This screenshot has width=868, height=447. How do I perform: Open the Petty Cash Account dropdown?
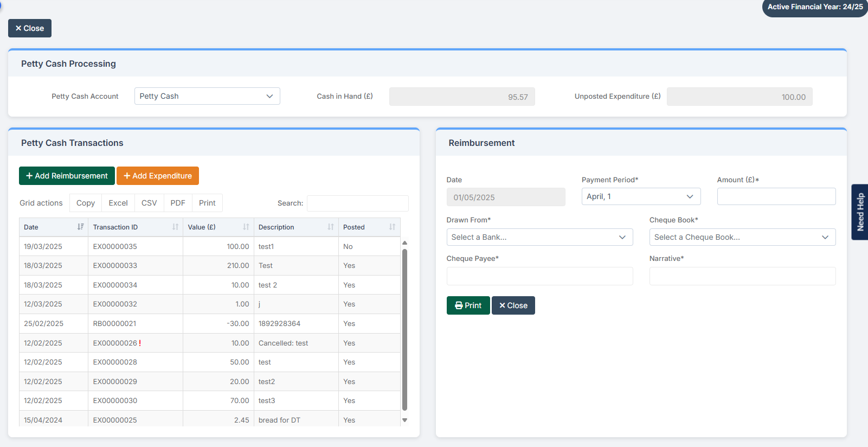tap(207, 96)
